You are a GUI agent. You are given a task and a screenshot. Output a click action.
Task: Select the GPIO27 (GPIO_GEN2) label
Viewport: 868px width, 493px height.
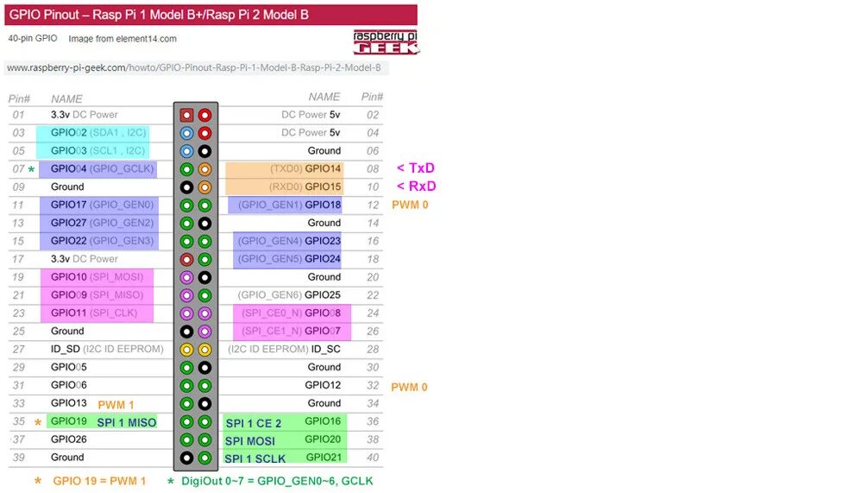point(102,223)
